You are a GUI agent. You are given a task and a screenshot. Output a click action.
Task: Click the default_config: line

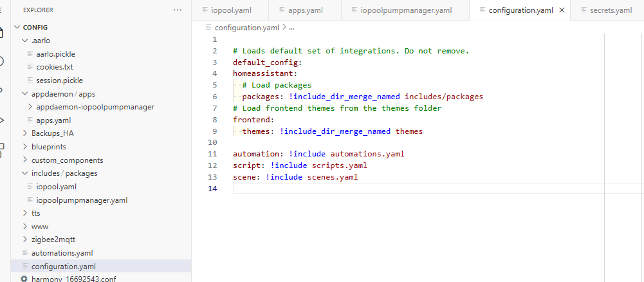coord(268,62)
